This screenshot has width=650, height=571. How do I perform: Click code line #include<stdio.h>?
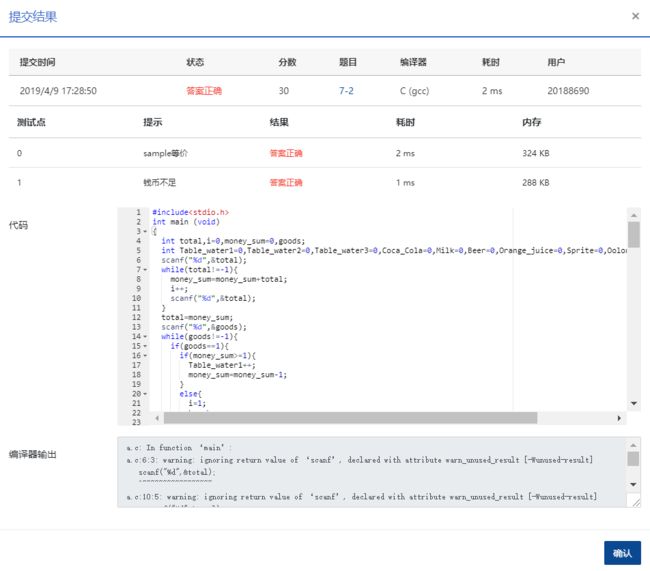[x=190, y=212]
